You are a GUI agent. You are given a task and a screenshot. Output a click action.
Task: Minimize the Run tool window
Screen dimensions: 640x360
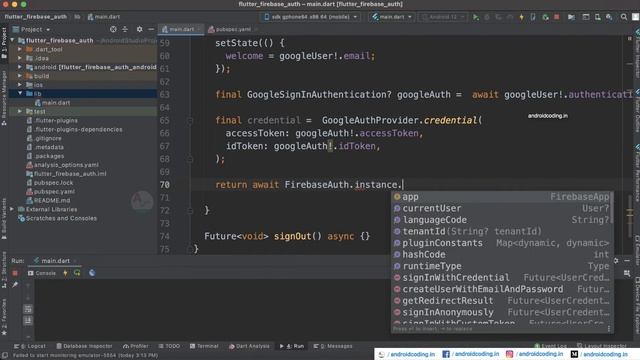click(627, 260)
